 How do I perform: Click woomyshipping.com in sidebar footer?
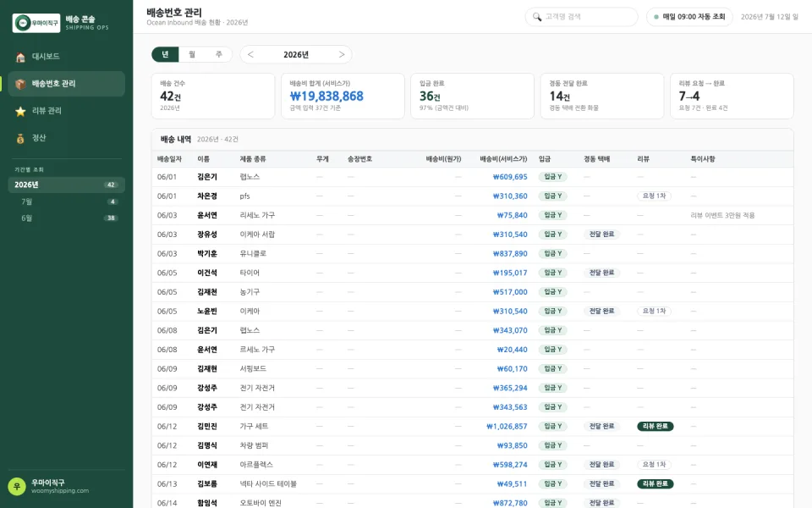(x=60, y=491)
